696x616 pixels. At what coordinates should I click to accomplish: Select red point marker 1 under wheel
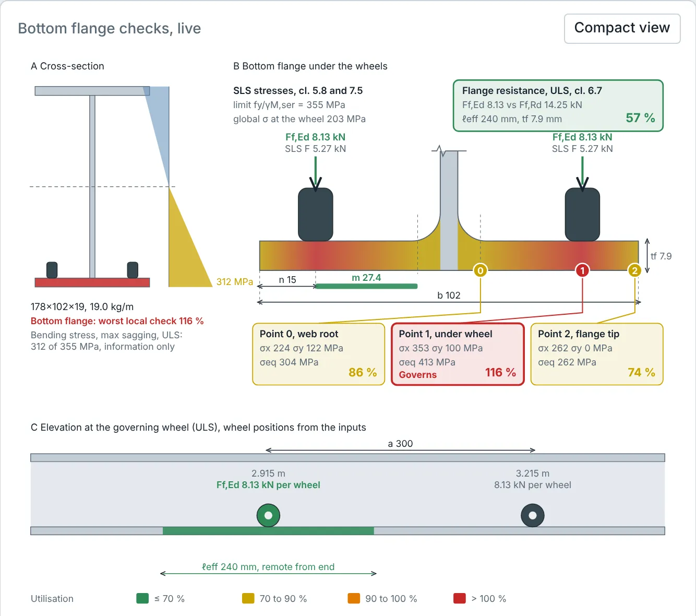click(582, 270)
